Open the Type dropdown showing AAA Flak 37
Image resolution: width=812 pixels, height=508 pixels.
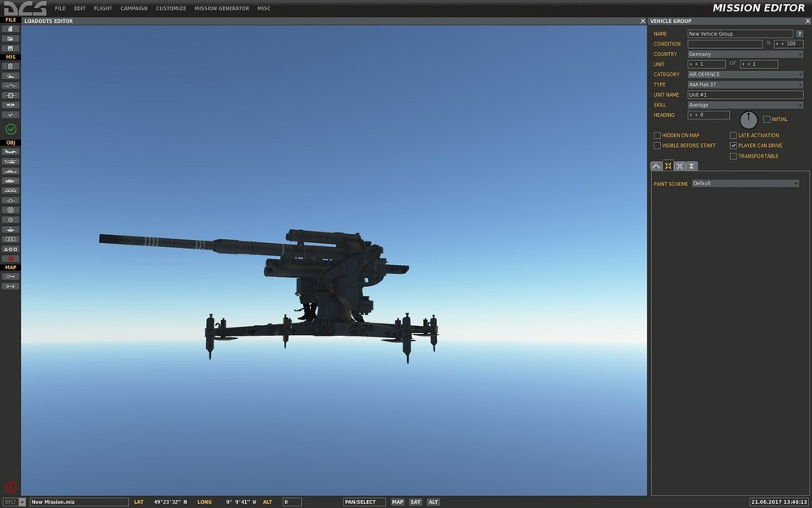745,85
